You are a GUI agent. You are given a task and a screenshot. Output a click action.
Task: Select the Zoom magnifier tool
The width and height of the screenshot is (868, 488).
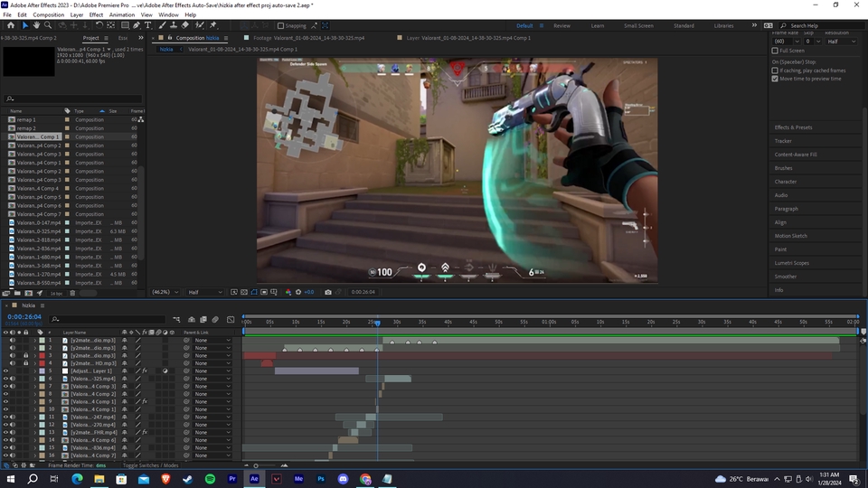[x=48, y=25]
